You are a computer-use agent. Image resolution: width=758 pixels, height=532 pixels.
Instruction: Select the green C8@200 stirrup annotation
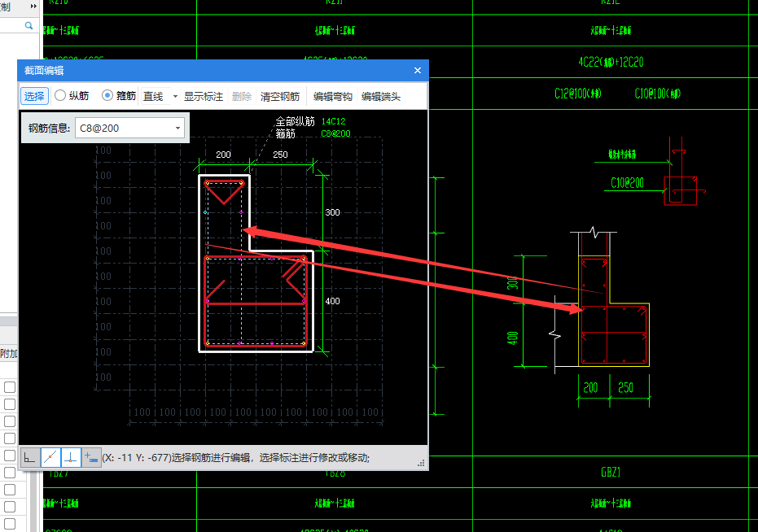[x=335, y=133]
